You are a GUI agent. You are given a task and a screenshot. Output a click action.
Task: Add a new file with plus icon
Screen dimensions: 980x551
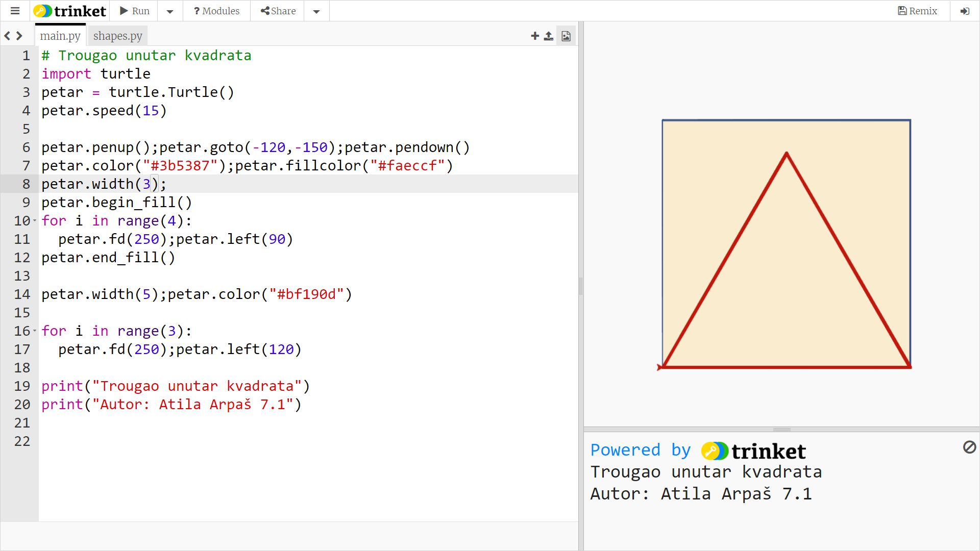(x=534, y=36)
